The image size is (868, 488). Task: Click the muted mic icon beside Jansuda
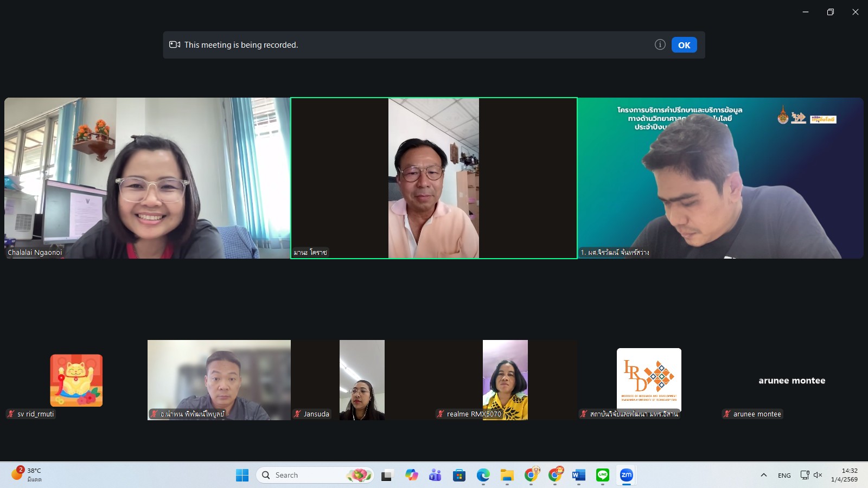tap(297, 414)
